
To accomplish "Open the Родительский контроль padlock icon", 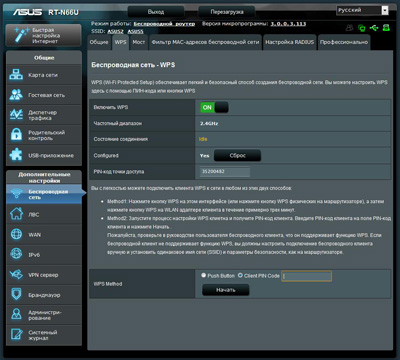I will tap(16, 135).
